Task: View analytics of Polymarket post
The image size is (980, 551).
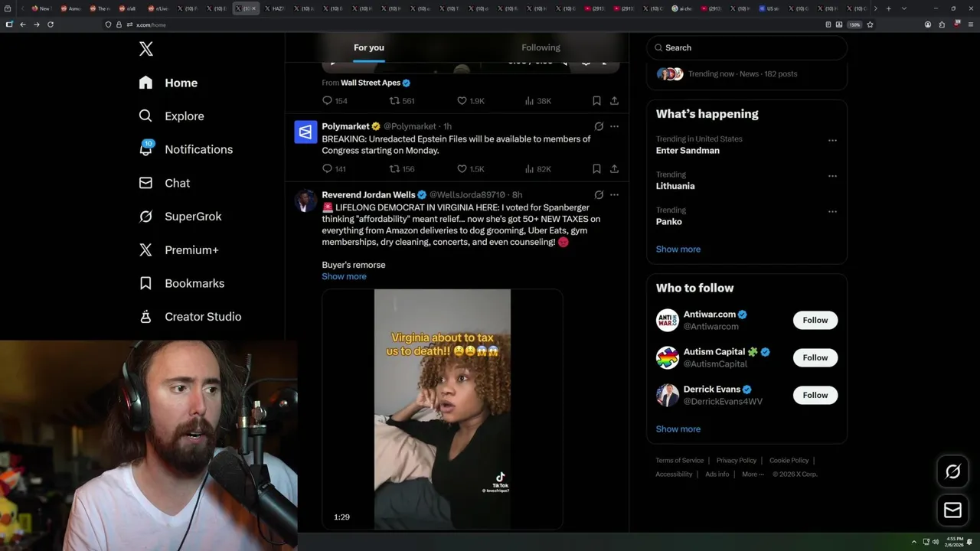Action: [x=537, y=169]
